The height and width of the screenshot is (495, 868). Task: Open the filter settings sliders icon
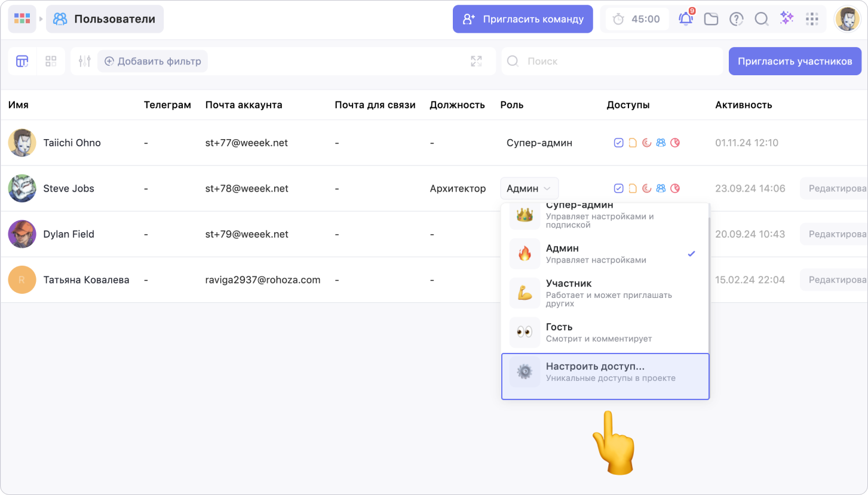pyautogui.click(x=85, y=61)
